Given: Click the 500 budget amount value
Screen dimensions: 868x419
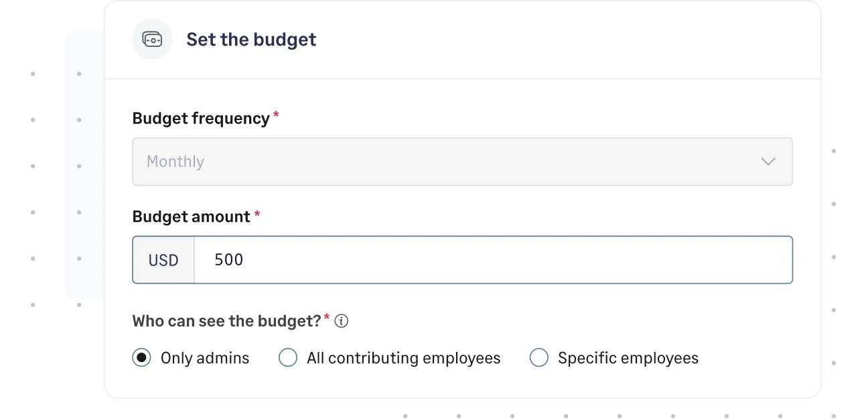Looking at the screenshot, I should point(228,259).
